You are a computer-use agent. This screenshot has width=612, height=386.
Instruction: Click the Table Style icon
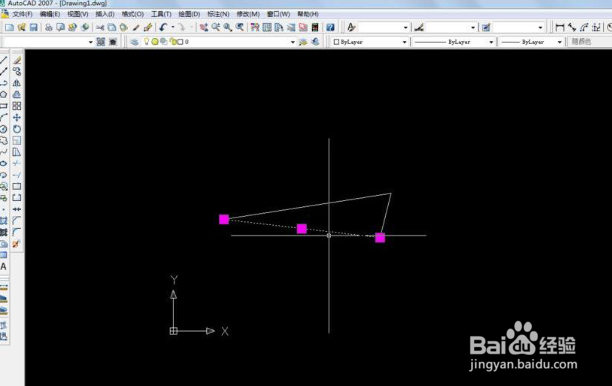click(x=486, y=27)
